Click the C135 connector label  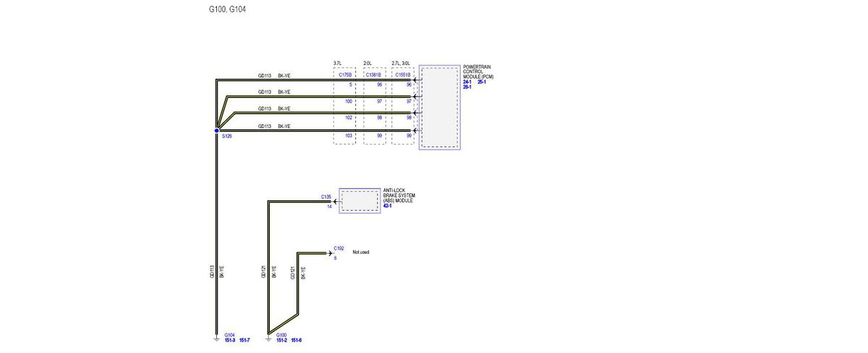(326, 197)
